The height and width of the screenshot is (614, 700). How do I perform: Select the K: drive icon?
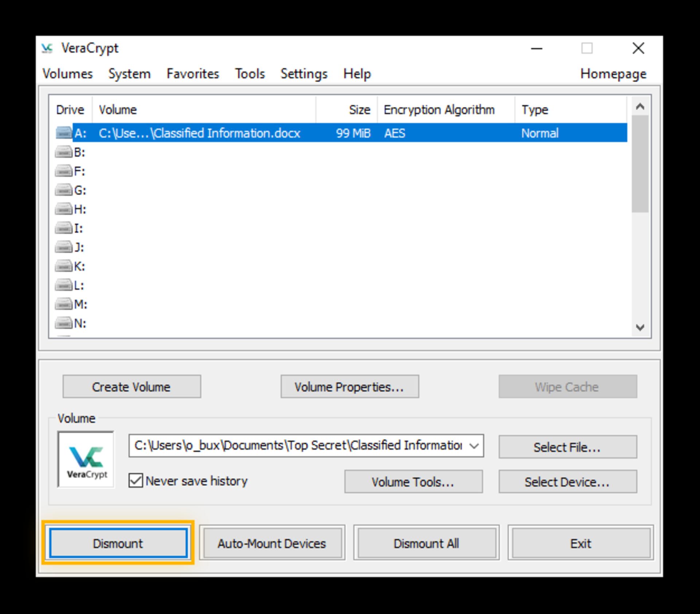(64, 266)
